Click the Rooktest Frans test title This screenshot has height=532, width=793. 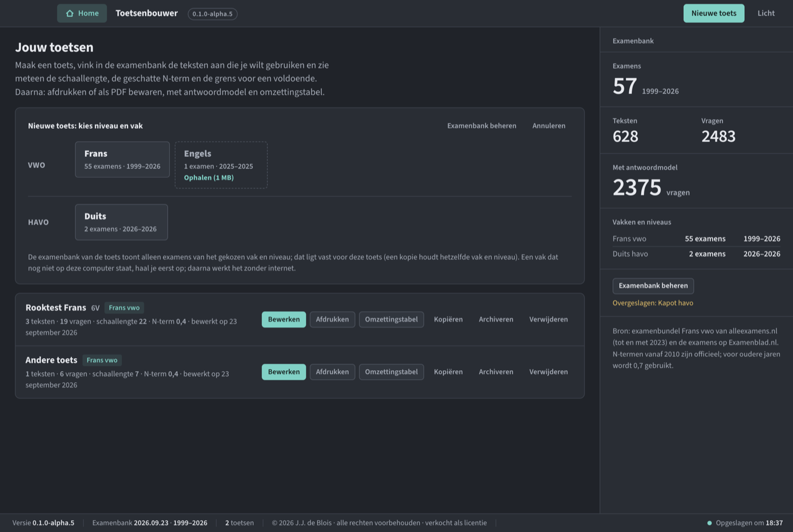click(x=56, y=308)
